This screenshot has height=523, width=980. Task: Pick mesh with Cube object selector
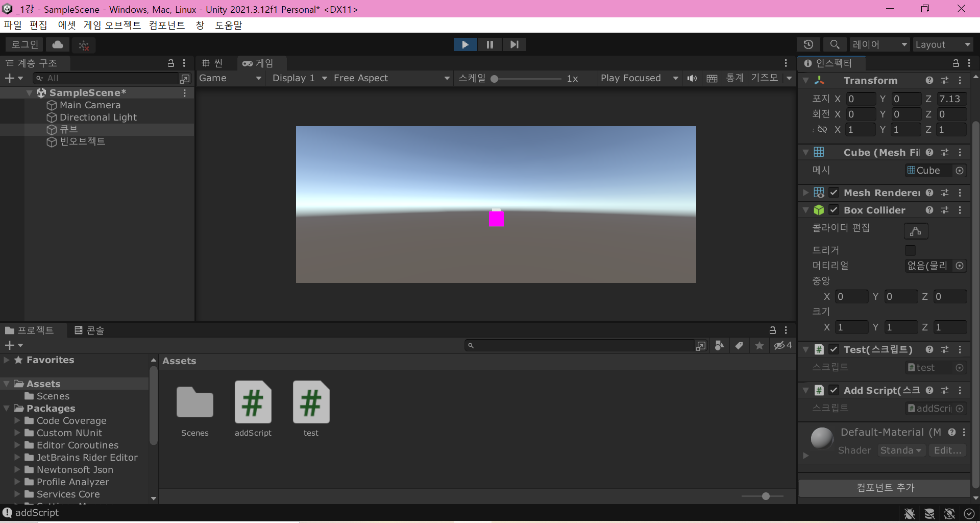point(960,171)
